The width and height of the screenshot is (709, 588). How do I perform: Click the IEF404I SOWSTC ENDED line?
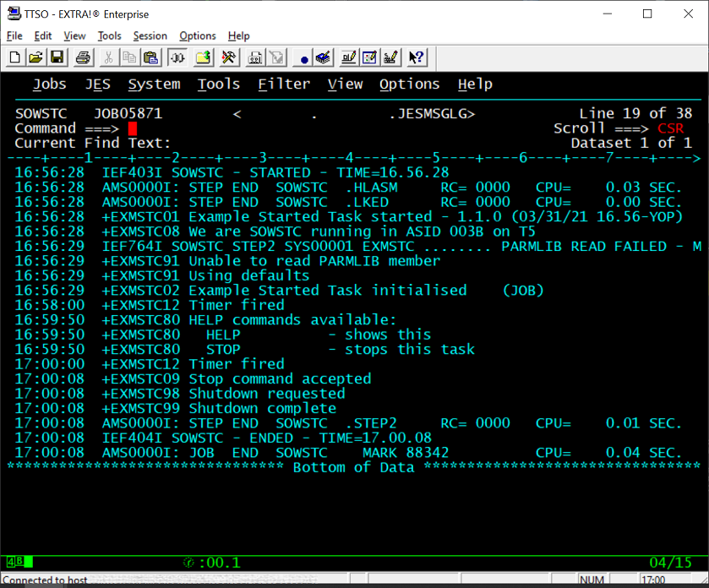click(223, 438)
